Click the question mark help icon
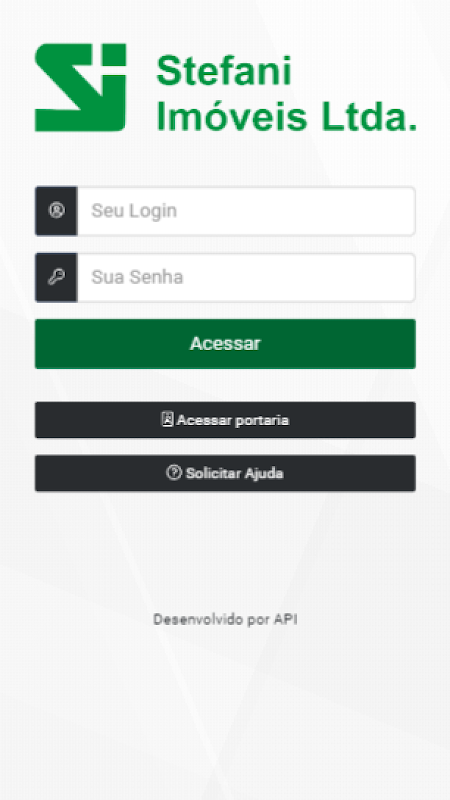Viewport: 450px width, 800px height. pyautogui.click(x=174, y=473)
